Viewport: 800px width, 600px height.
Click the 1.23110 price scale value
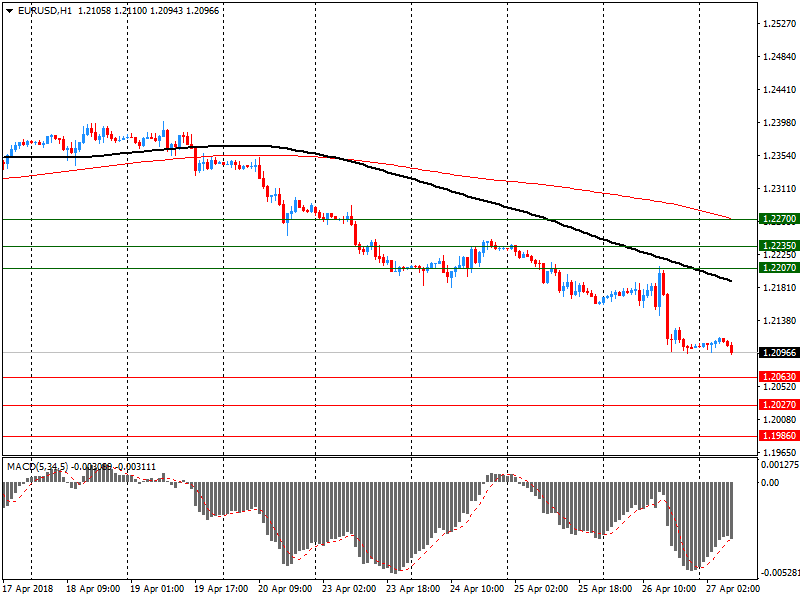(x=780, y=189)
